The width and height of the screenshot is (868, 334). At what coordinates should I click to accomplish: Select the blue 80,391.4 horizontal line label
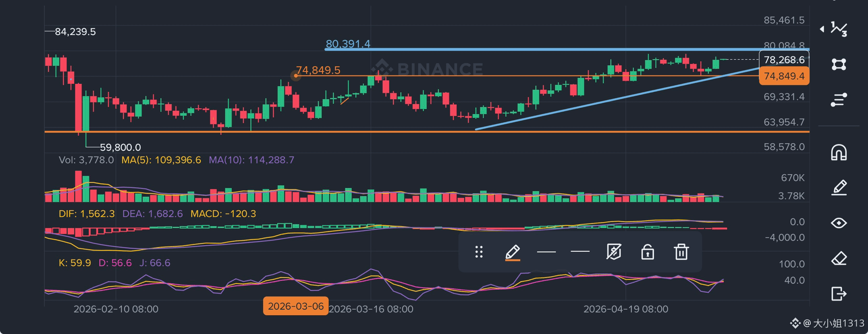(348, 44)
